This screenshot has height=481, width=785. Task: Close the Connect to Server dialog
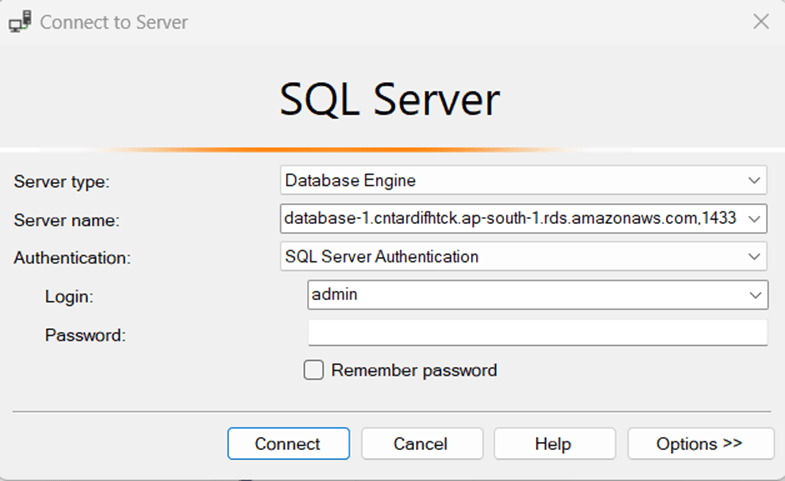coord(760,21)
